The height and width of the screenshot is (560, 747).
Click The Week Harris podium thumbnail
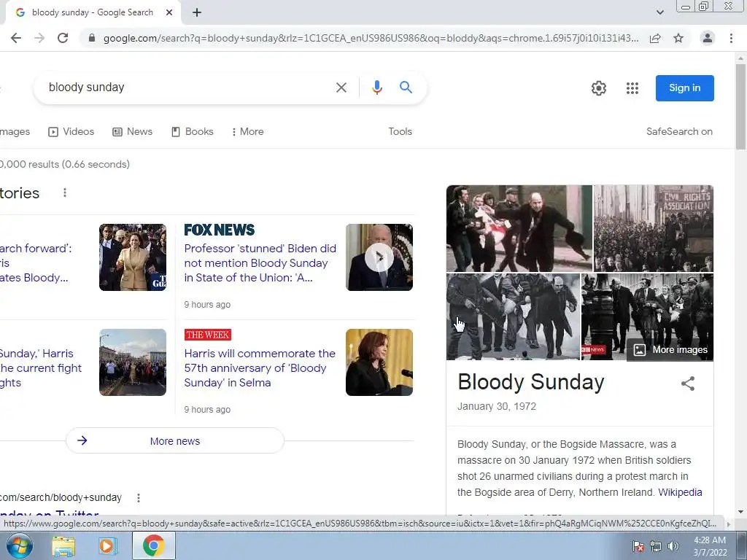379,362
